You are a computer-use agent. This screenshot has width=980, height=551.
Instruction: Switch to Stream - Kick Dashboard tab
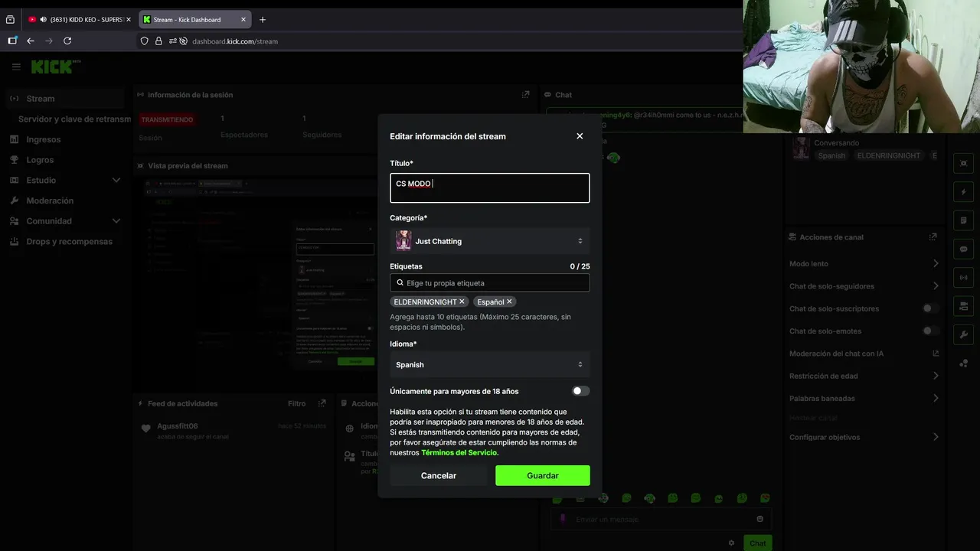(x=194, y=19)
